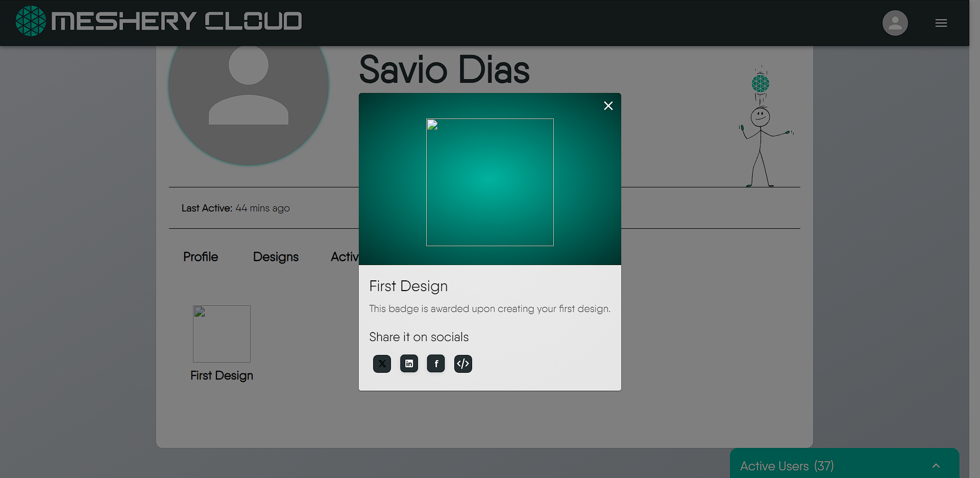Expand the hamburger menu in the top bar
The image size is (980, 478).
click(x=941, y=22)
